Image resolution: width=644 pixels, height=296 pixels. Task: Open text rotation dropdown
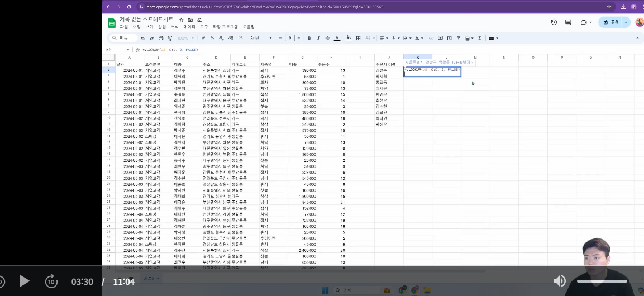(418, 38)
